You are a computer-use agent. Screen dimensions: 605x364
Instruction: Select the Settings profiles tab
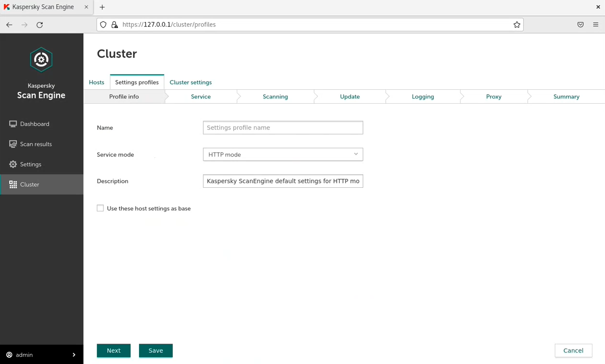pyautogui.click(x=137, y=83)
